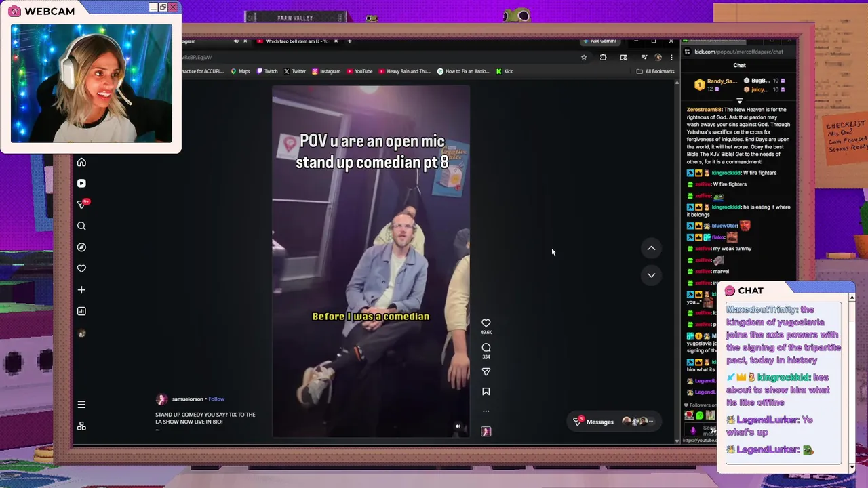Mute the Instagram tab speaker icon
The image size is (868, 488).
click(x=236, y=41)
